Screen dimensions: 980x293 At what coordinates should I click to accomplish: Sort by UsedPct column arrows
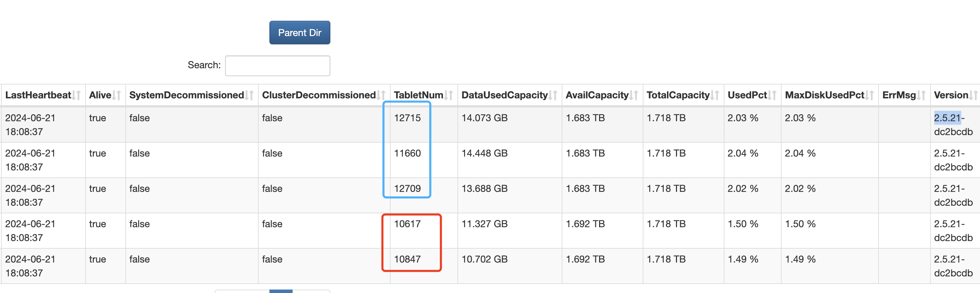(772, 95)
